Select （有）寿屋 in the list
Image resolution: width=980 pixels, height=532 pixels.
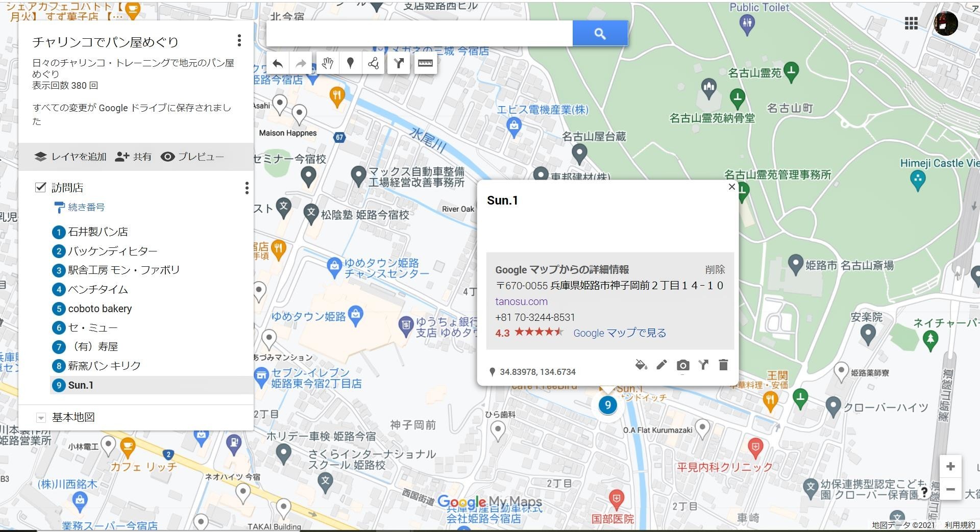pos(152,347)
